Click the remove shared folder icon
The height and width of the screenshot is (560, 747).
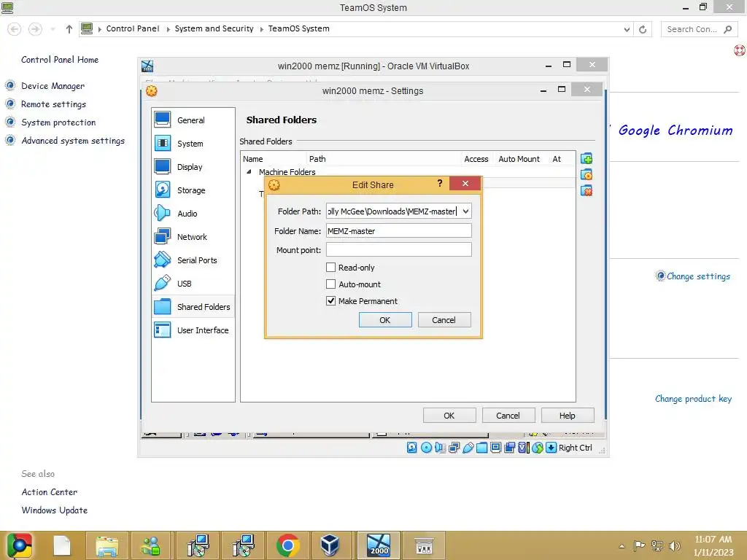(587, 191)
